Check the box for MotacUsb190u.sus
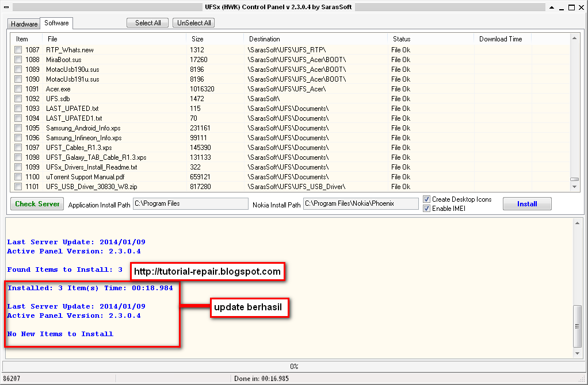Viewport: 588px width, 385px height. [x=18, y=70]
